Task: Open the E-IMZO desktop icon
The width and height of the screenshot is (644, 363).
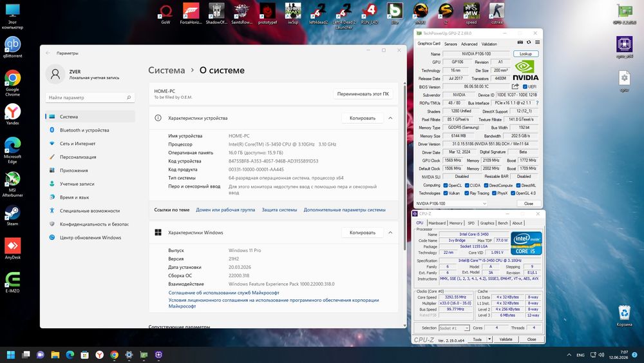Action: point(12,282)
